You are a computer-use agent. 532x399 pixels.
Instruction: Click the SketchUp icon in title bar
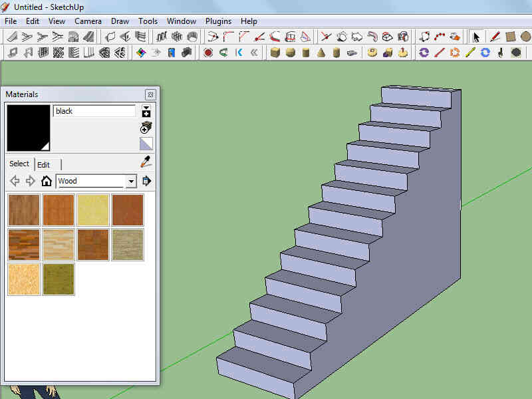[5, 7]
